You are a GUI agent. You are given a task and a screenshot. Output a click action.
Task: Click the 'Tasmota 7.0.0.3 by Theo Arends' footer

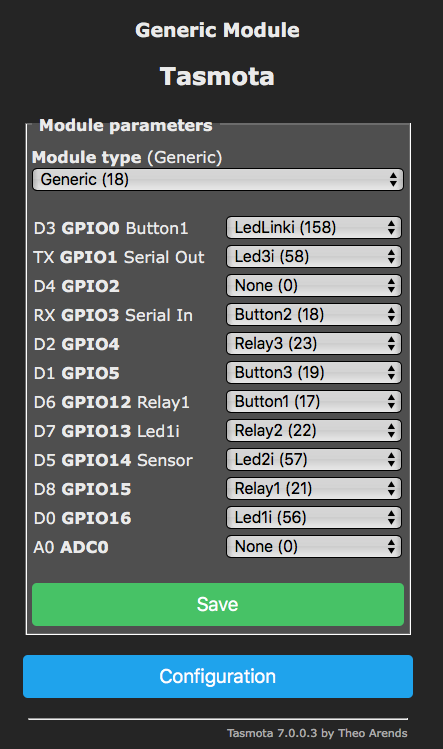pyautogui.click(x=317, y=733)
